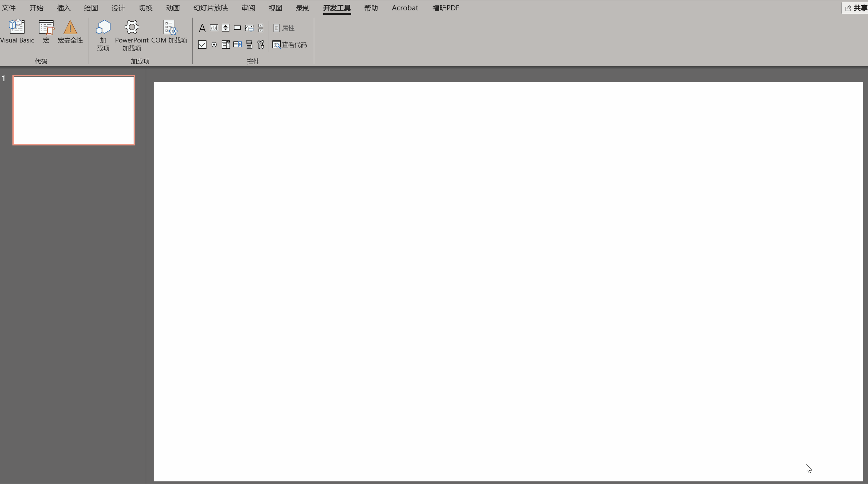The image size is (868, 484).
Task: Open More Controls wrench icon
Action: (261, 45)
